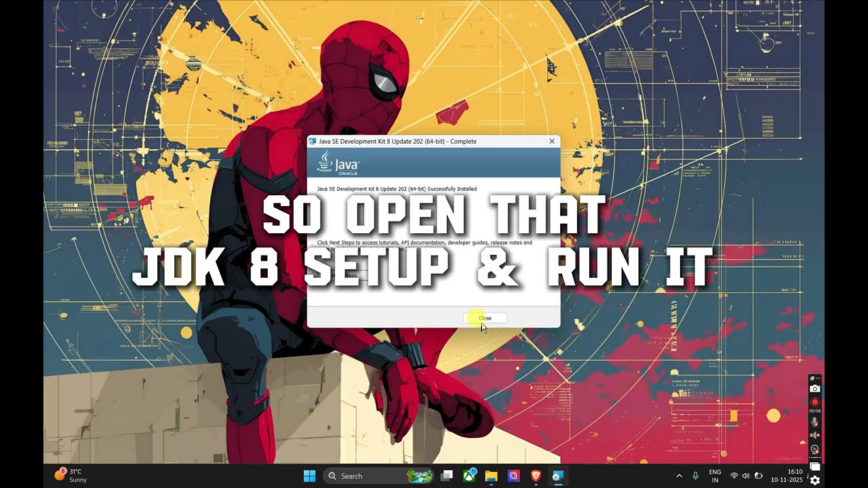Click the taskbar Search box
868x488 pixels.
point(378,476)
